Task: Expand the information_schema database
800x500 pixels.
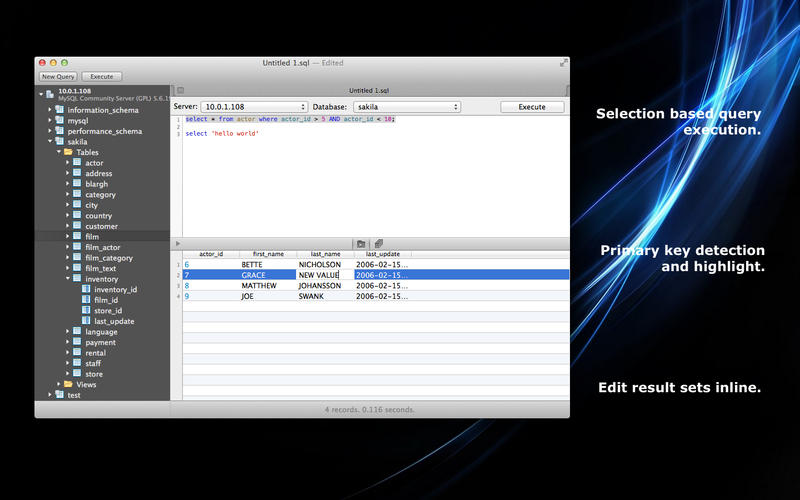Action: pyautogui.click(x=49, y=110)
